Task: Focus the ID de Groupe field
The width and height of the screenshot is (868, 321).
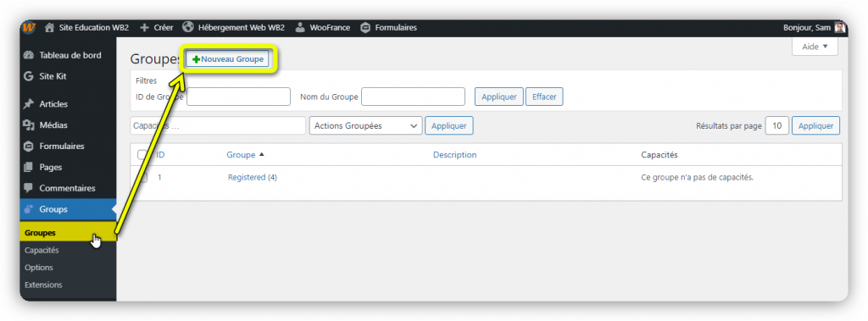Action: coord(238,97)
